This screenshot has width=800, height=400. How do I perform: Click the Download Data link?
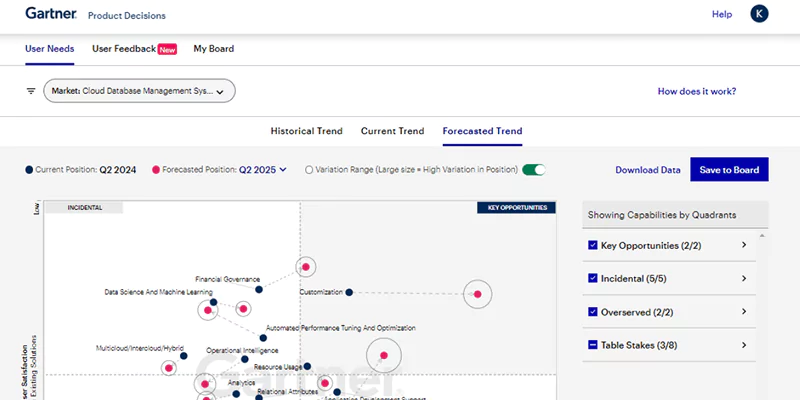pyautogui.click(x=647, y=170)
